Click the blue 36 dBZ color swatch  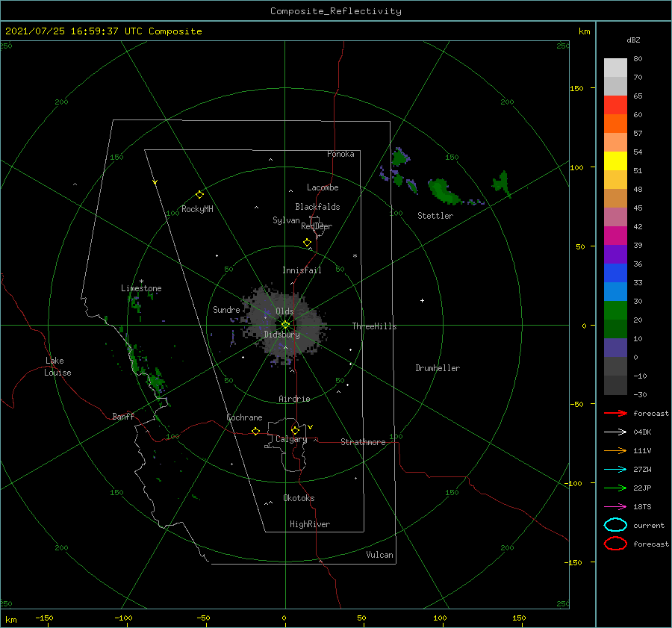[615, 273]
